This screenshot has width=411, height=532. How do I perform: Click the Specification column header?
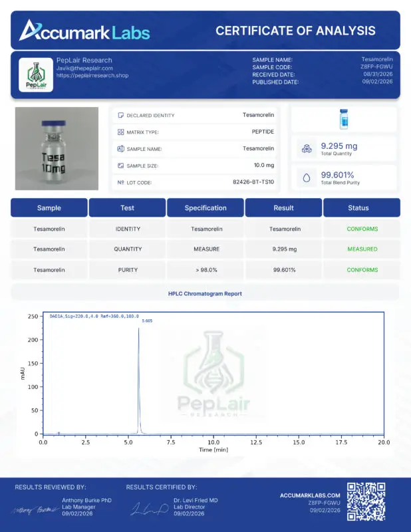(x=205, y=207)
